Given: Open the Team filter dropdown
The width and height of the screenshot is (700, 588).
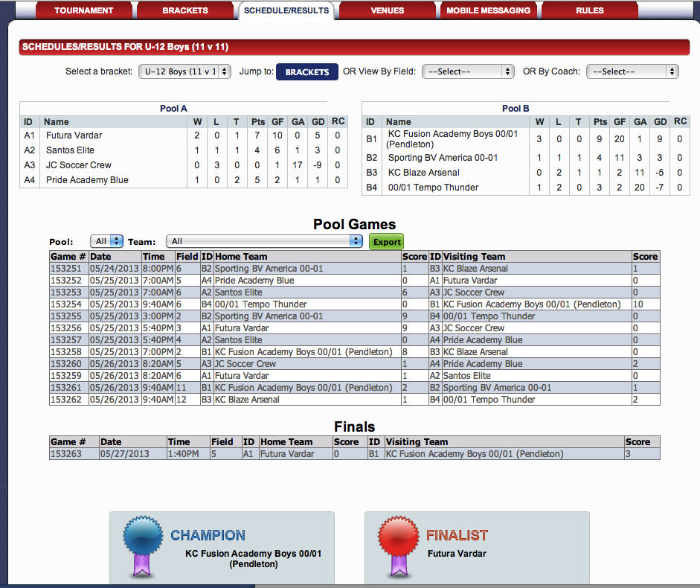Looking at the screenshot, I should click(x=264, y=241).
